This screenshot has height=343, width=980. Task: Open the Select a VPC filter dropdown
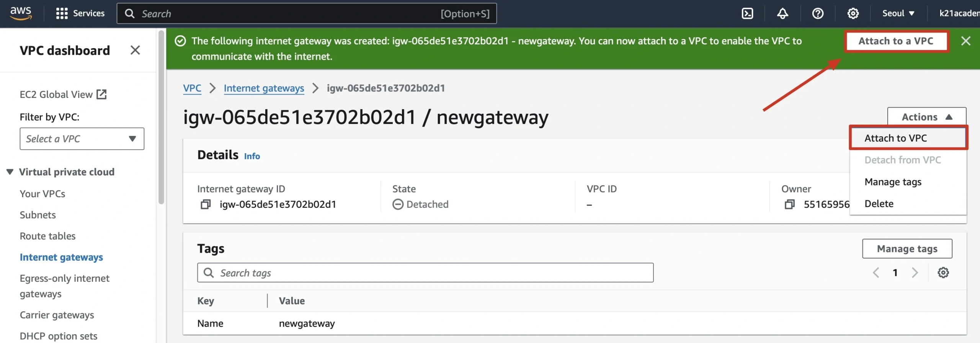(82, 139)
